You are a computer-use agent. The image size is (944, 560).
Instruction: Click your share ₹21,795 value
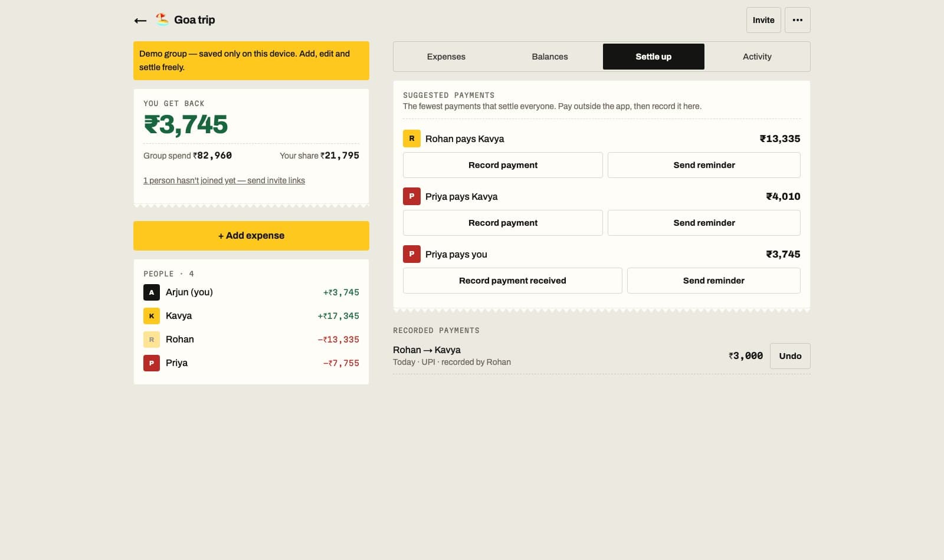340,156
